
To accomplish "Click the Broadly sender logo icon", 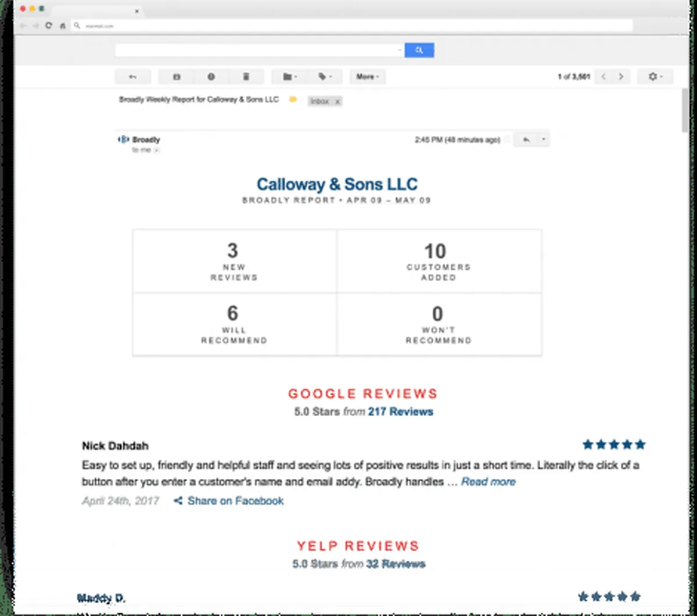I will [123, 139].
